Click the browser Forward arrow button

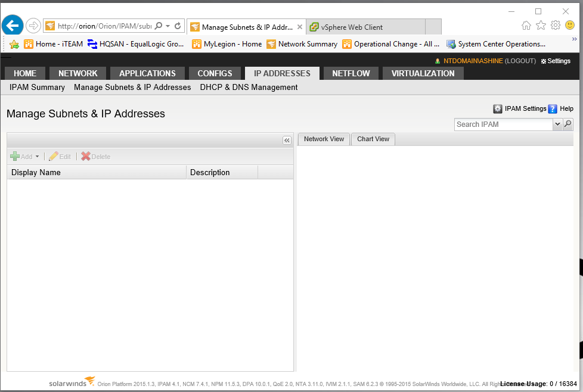tap(33, 26)
